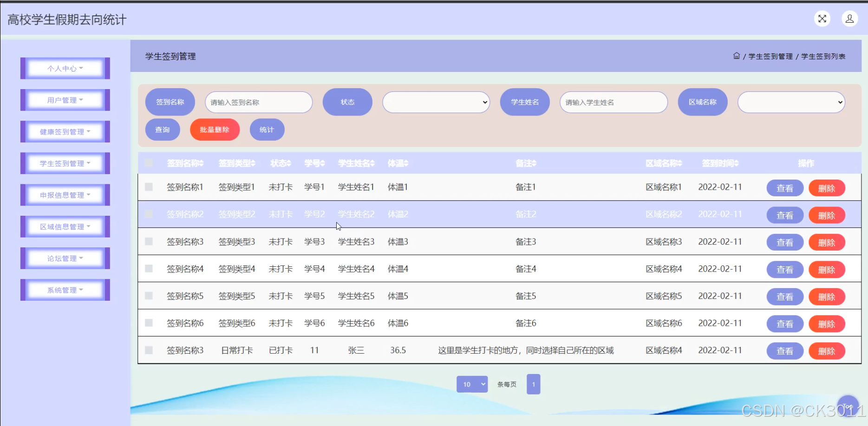Check the row with 学号3

point(149,241)
